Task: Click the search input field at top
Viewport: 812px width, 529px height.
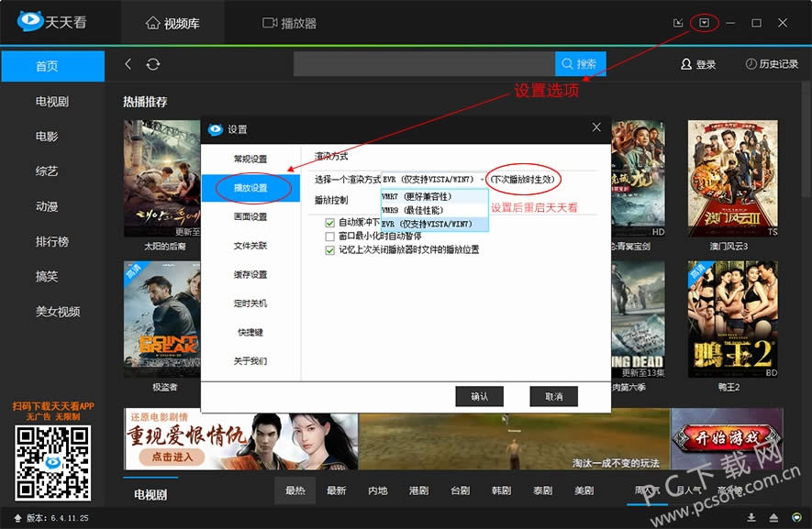Action: (424, 64)
